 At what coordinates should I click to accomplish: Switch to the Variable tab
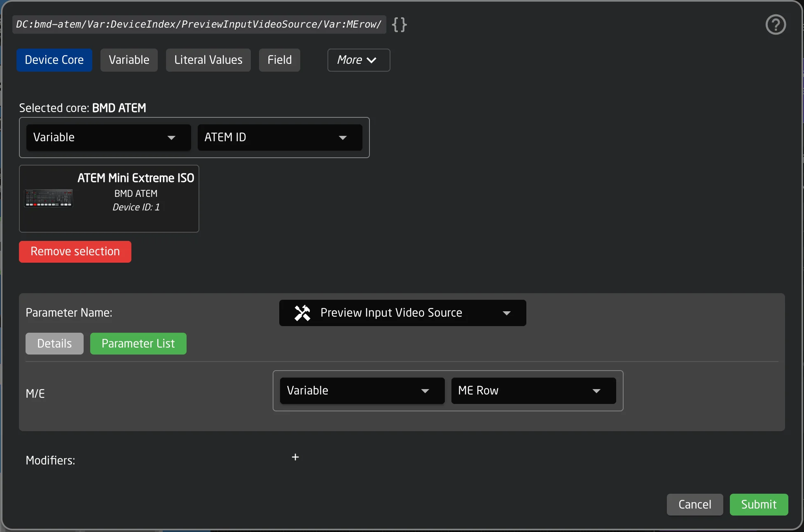(x=129, y=60)
